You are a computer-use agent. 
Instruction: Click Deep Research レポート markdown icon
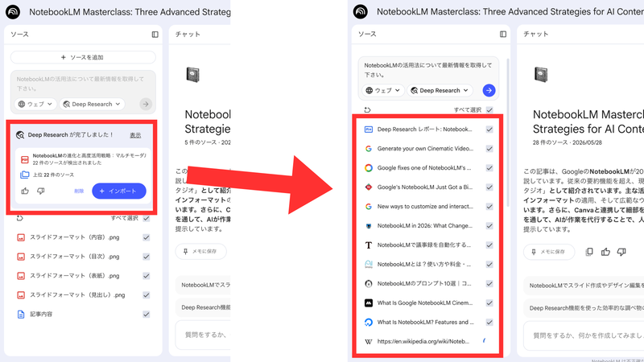point(369,130)
